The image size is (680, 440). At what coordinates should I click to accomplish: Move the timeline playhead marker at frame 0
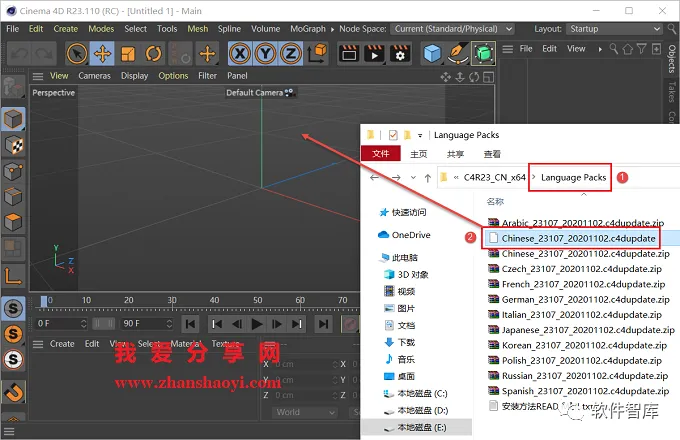(44, 301)
